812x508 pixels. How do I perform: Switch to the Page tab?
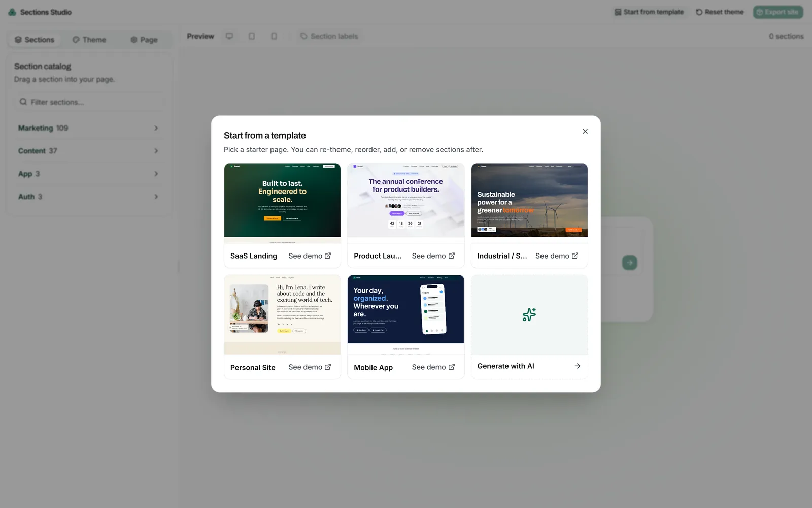coord(144,40)
